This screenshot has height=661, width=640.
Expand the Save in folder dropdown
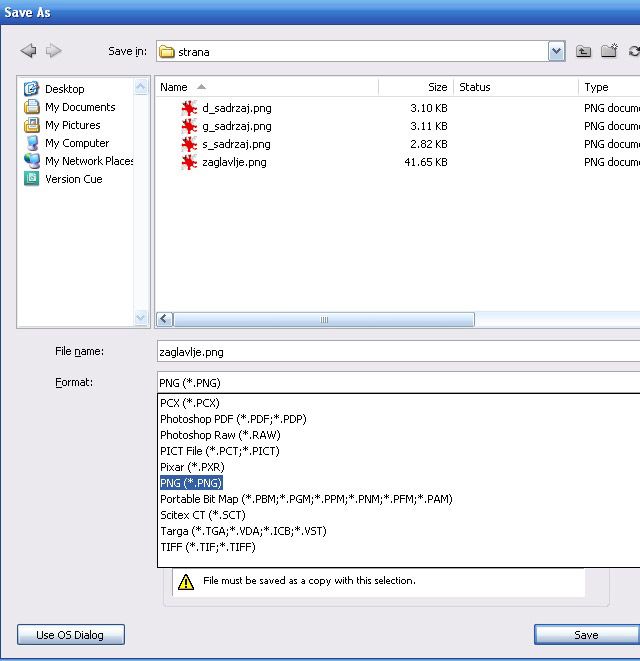coord(556,52)
